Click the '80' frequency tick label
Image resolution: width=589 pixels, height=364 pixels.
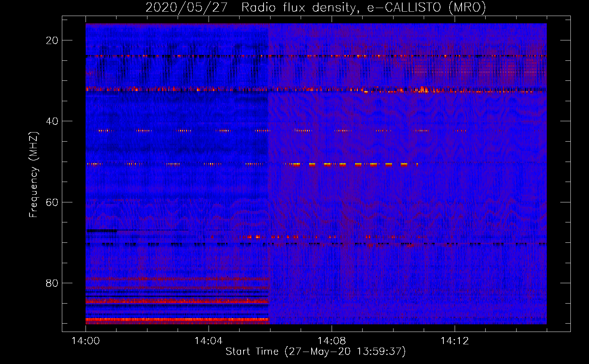coord(52,283)
